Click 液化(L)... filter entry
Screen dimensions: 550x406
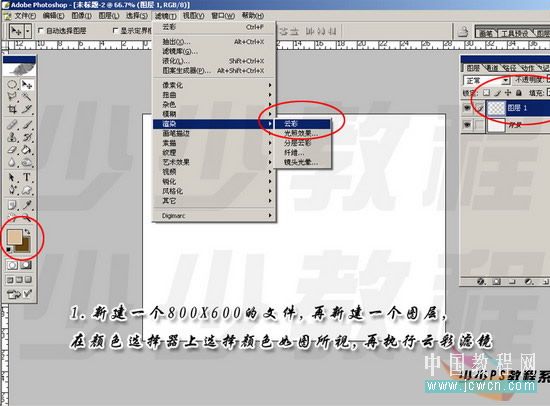[x=214, y=61]
